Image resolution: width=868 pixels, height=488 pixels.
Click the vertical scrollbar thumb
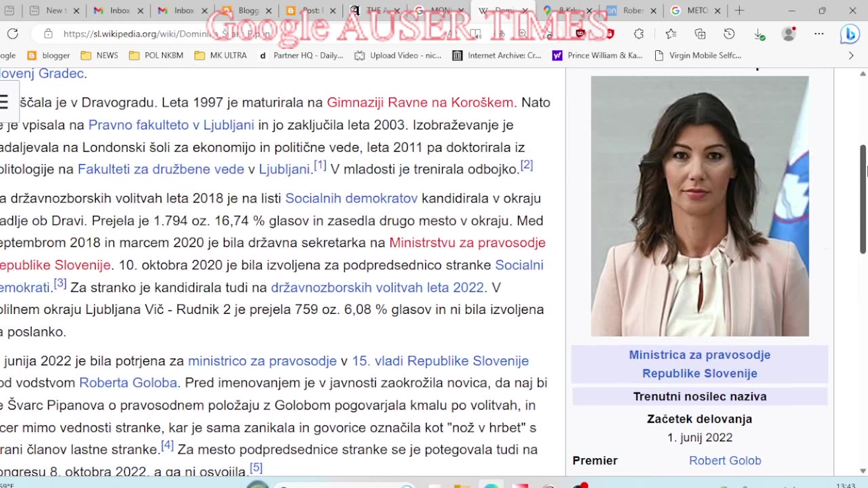pos(863,199)
